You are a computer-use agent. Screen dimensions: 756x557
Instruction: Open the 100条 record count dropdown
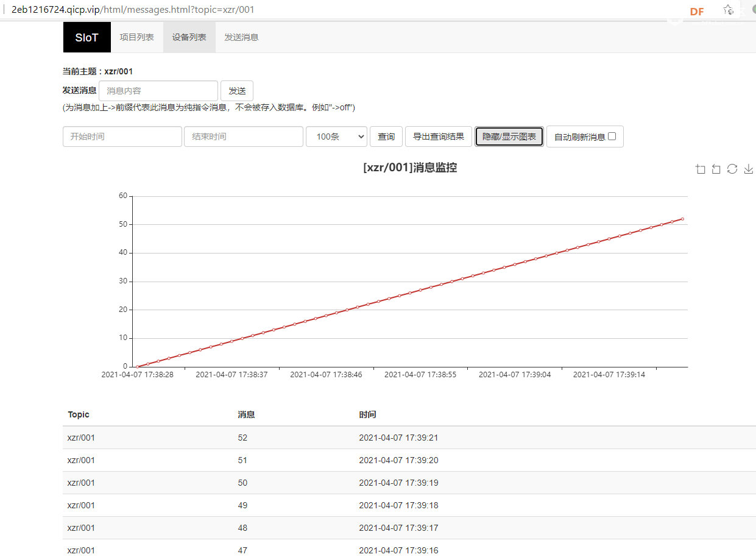[x=336, y=137]
